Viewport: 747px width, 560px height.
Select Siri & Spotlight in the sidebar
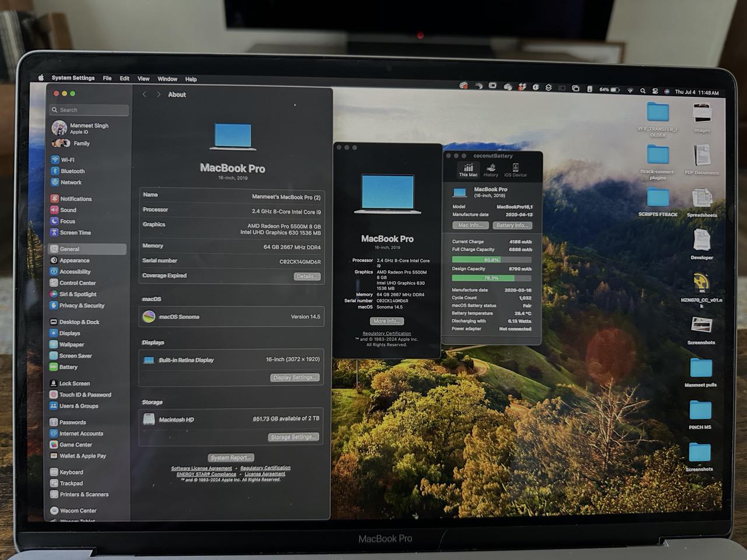(74, 294)
